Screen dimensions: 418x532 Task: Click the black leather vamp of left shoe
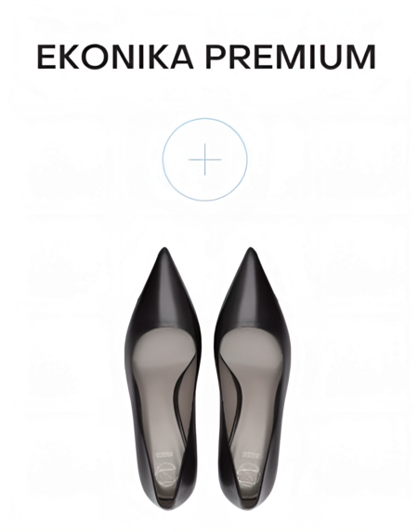point(163,299)
